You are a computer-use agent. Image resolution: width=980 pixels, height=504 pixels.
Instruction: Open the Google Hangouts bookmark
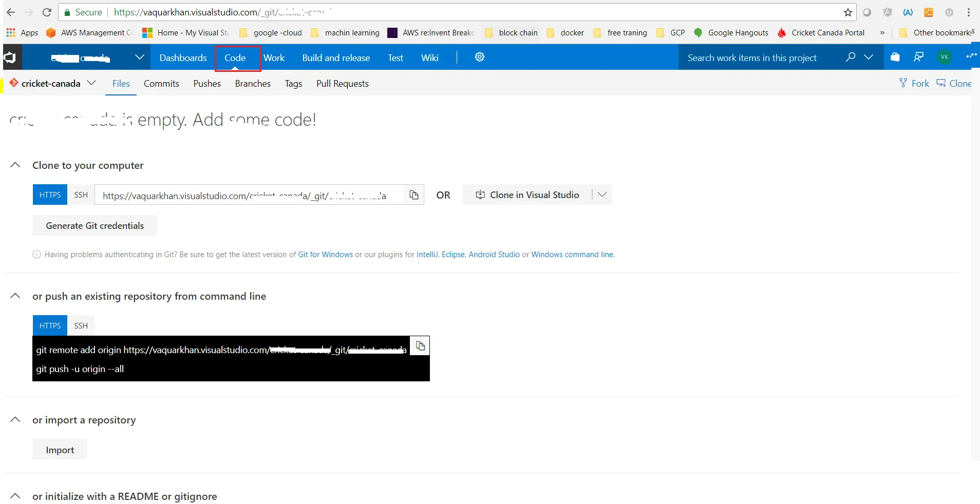731,33
